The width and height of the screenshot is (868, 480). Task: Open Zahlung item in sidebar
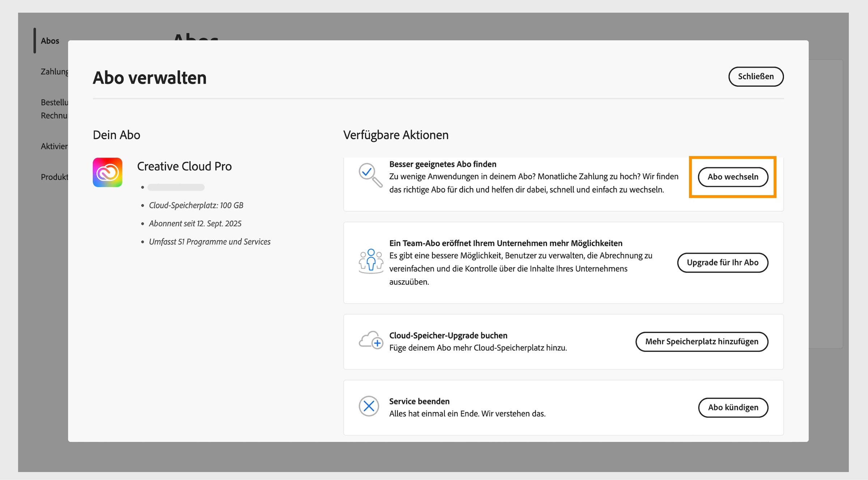[54, 72]
